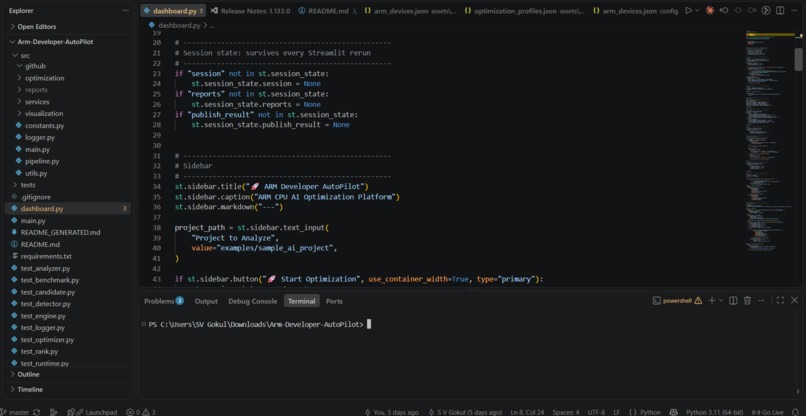The image size is (806, 416).
Task: Select the Python 3.11 (64-bit) interpreter
Action: [715, 412]
